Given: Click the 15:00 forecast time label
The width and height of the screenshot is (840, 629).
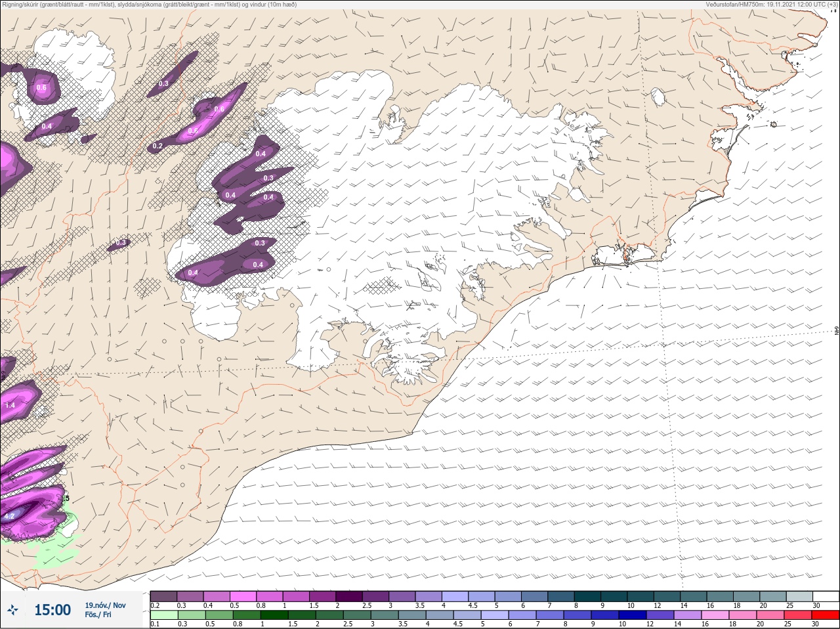Looking at the screenshot, I should coord(52,610).
